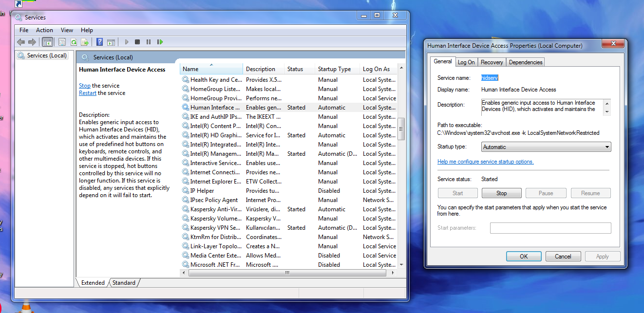Click the Back arrow in Services toolbar
Image resolution: width=644 pixels, height=313 pixels.
tap(21, 42)
